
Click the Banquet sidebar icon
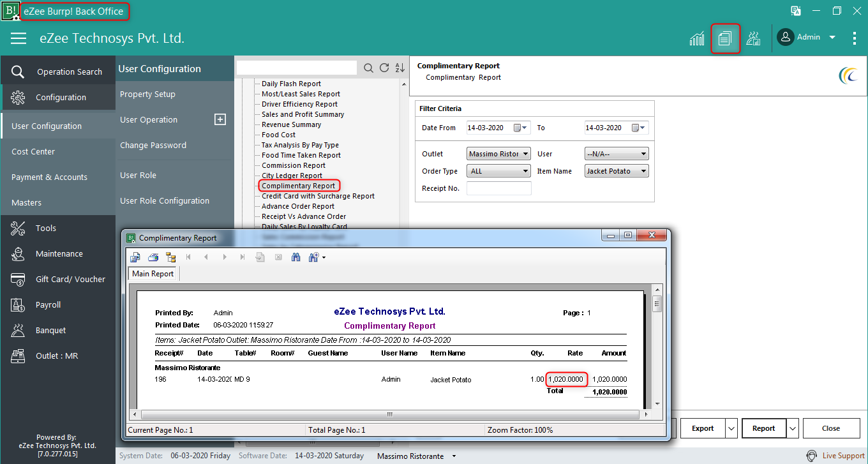[x=18, y=330]
